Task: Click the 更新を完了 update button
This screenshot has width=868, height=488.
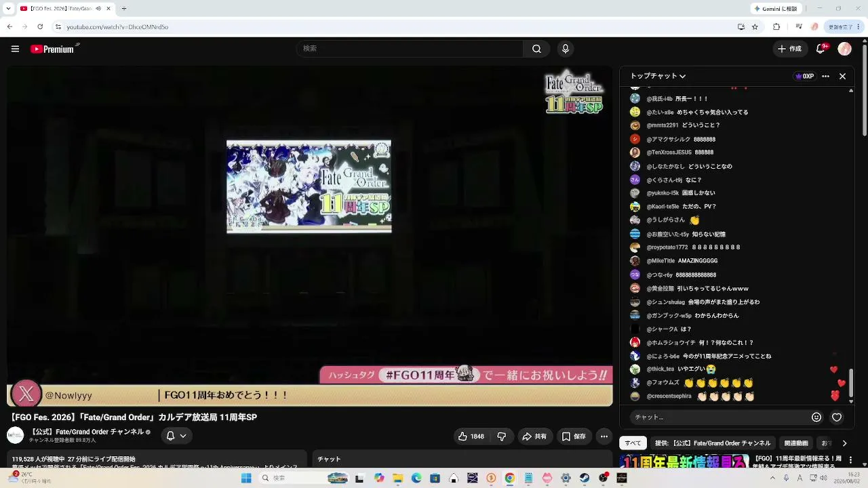Action: click(x=844, y=27)
